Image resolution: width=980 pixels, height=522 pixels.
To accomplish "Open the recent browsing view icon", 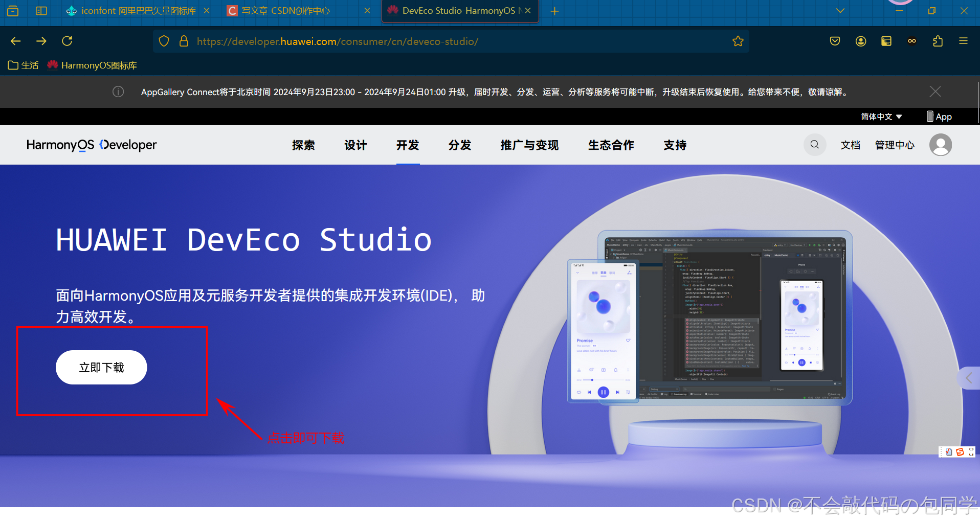I will tap(13, 11).
